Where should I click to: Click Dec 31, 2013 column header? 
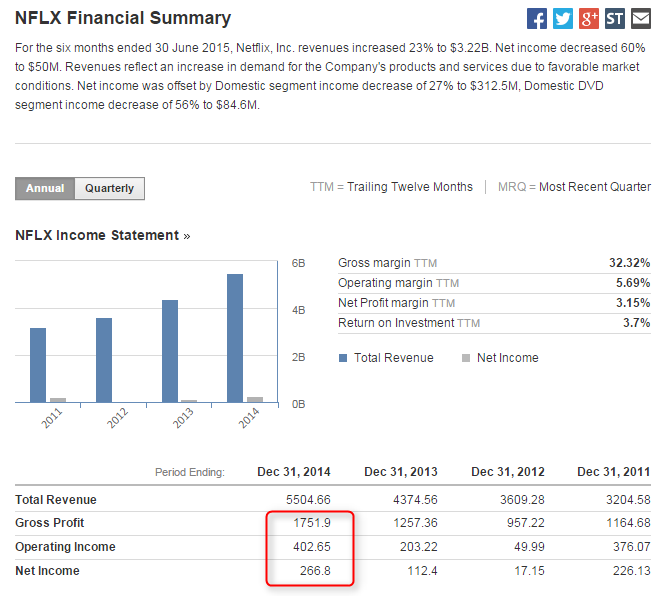(401, 472)
